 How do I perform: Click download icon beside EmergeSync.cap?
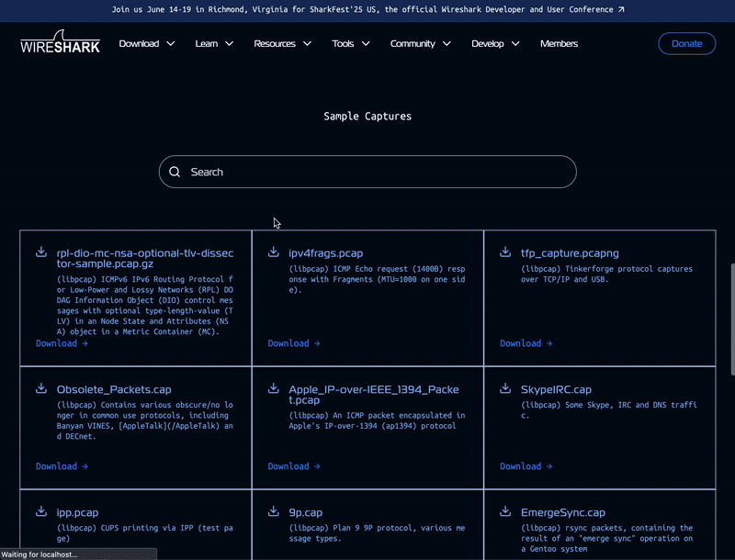[x=505, y=511]
